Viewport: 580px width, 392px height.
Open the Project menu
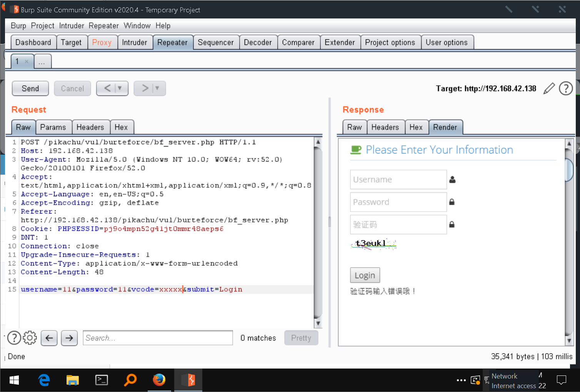43,26
